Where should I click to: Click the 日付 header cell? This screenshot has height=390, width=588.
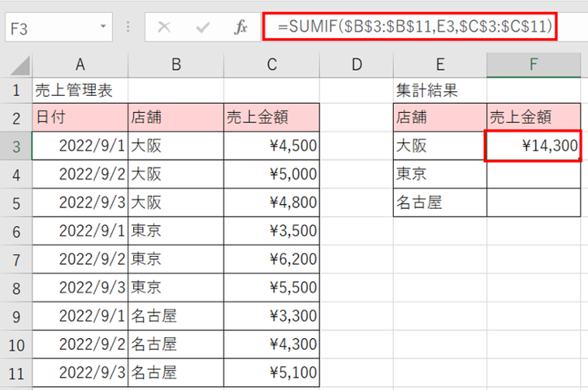point(80,118)
